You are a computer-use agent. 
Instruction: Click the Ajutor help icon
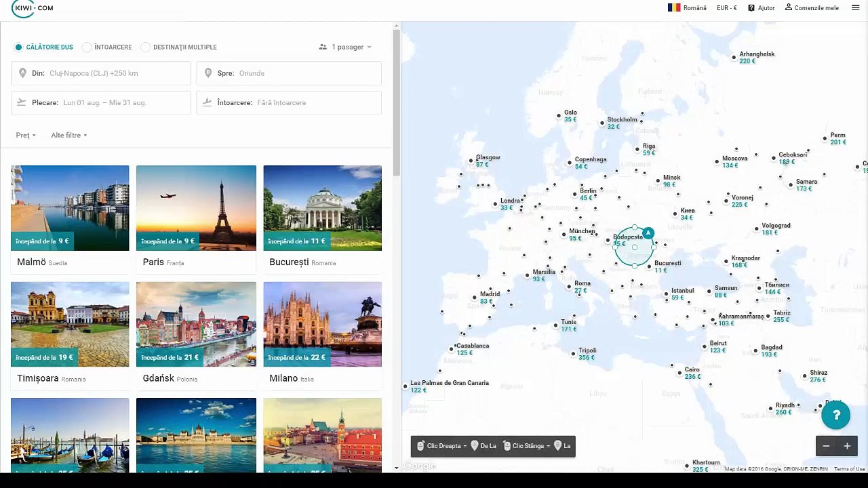[x=751, y=8]
